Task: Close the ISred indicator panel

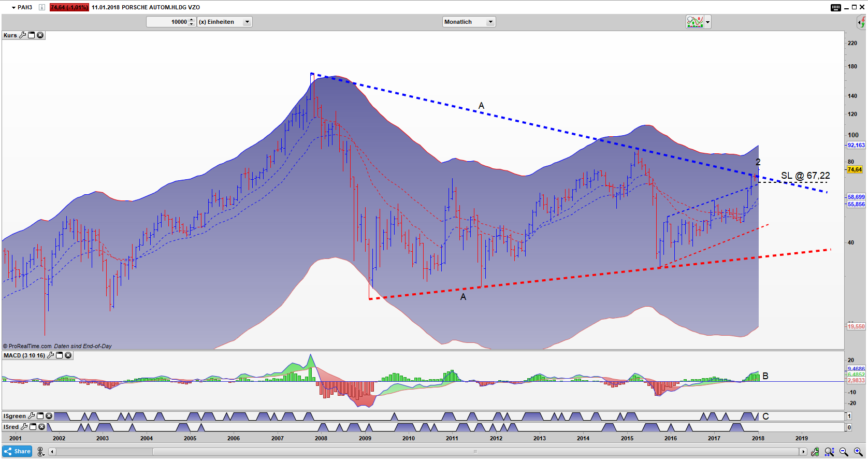Action: 42,427
